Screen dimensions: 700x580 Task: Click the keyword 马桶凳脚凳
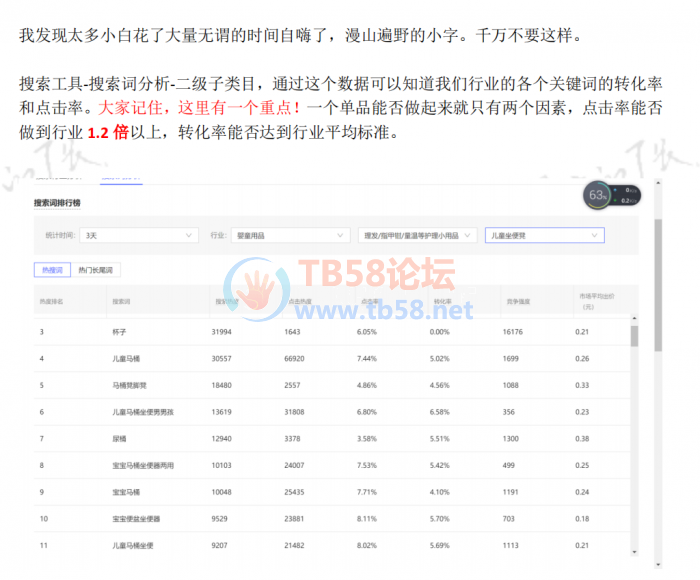(x=129, y=385)
